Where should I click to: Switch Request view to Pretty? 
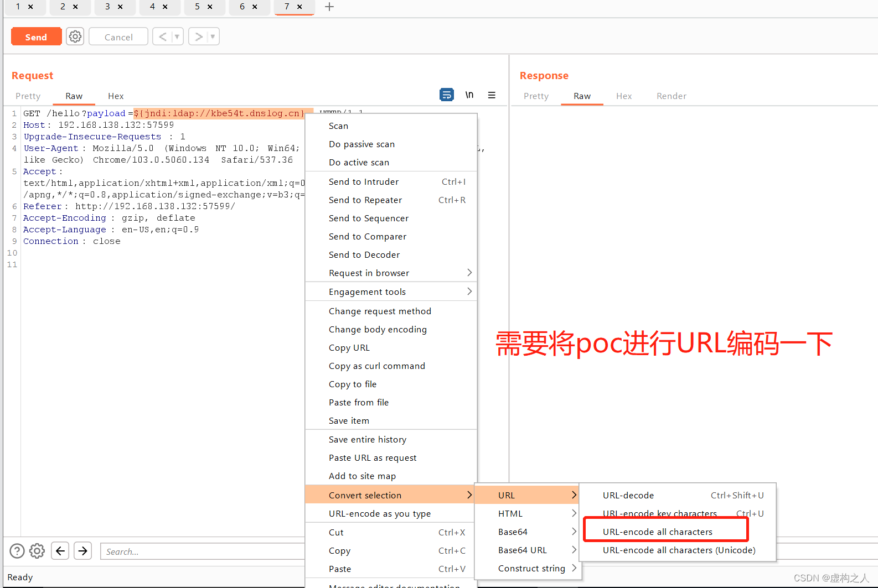tap(28, 96)
